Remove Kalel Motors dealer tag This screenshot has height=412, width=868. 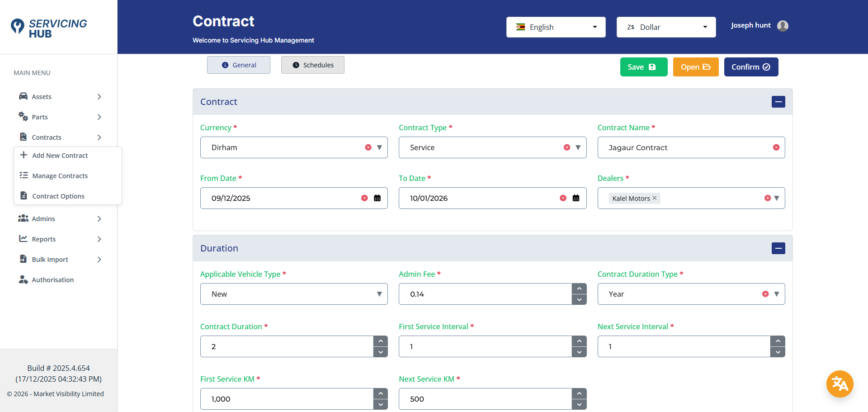(654, 198)
